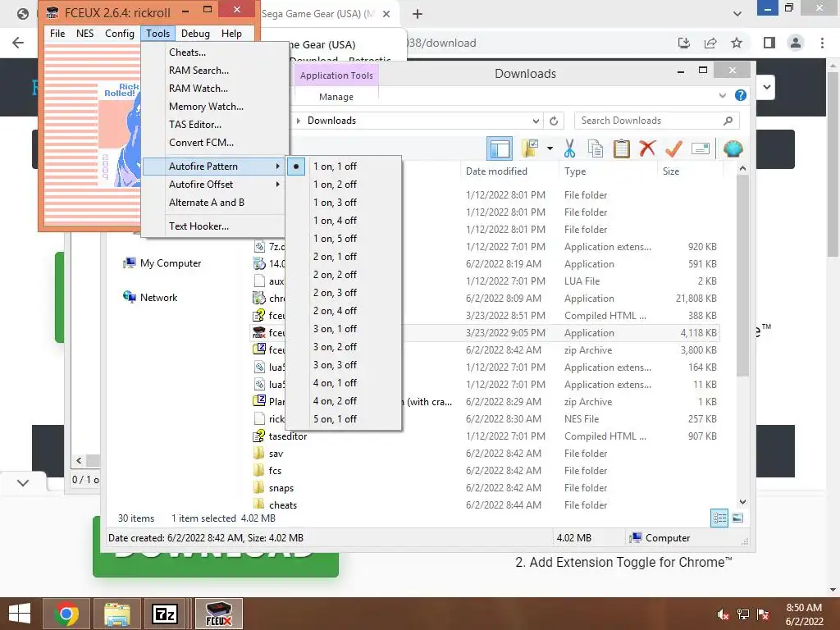
Task: Open dropdown arrow next to folder options icon
Action: 550,148
